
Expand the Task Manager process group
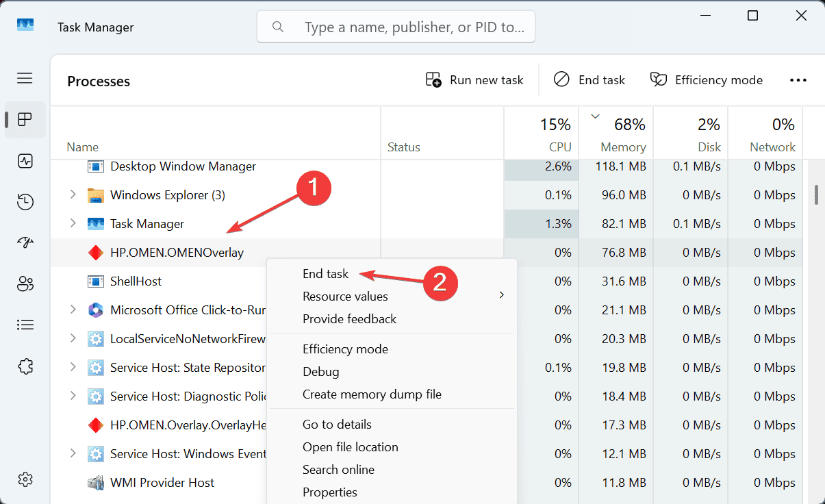pyautogui.click(x=73, y=224)
